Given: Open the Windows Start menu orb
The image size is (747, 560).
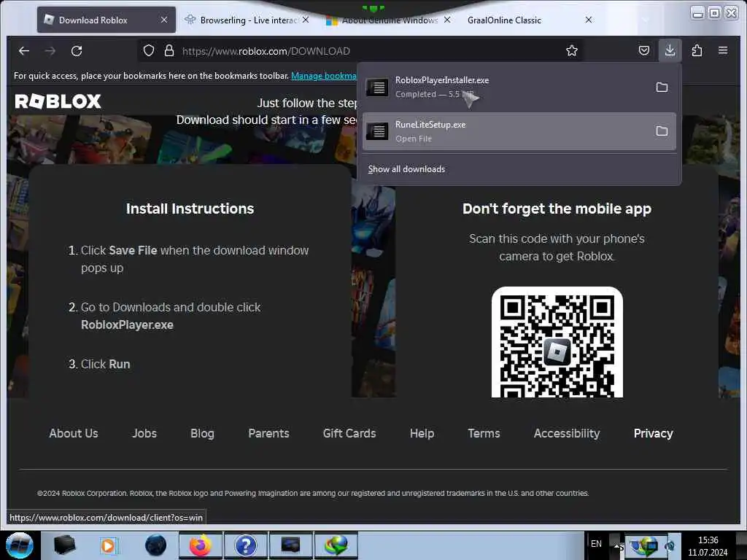Looking at the screenshot, I should pos(20,545).
